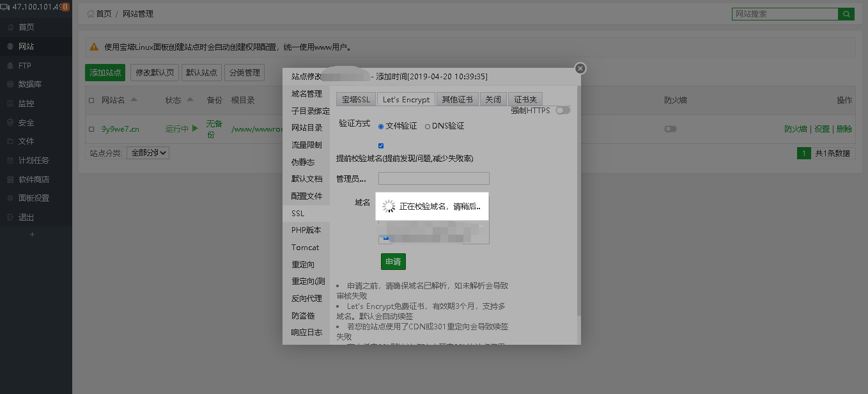
Task: Open 软件商店 store icon in sidebar
Action: tap(10, 180)
